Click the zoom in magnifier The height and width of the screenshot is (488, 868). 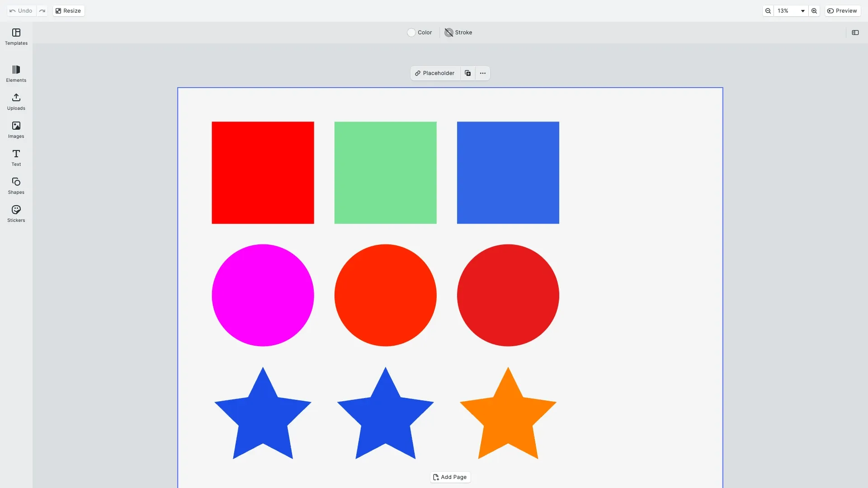814,11
